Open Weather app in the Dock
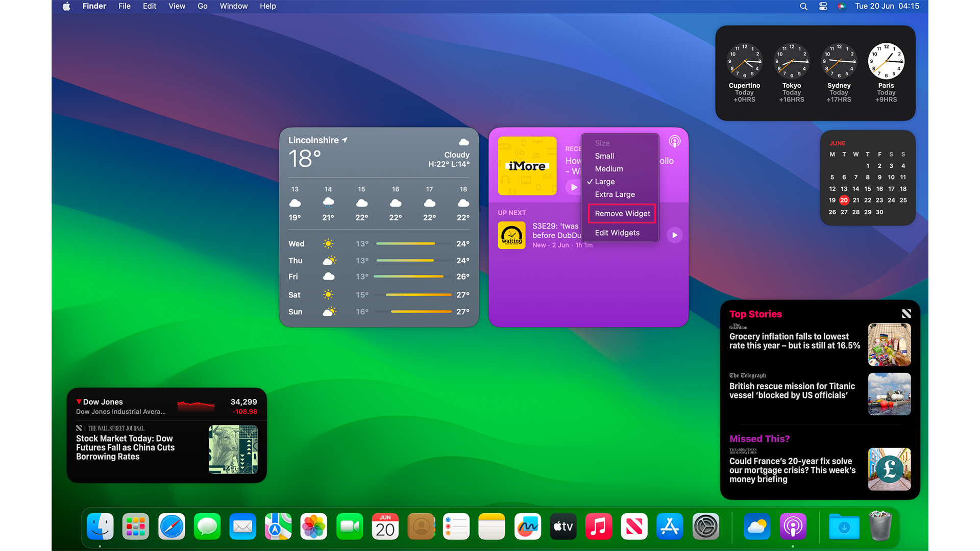This screenshot has width=980, height=551. tap(757, 527)
